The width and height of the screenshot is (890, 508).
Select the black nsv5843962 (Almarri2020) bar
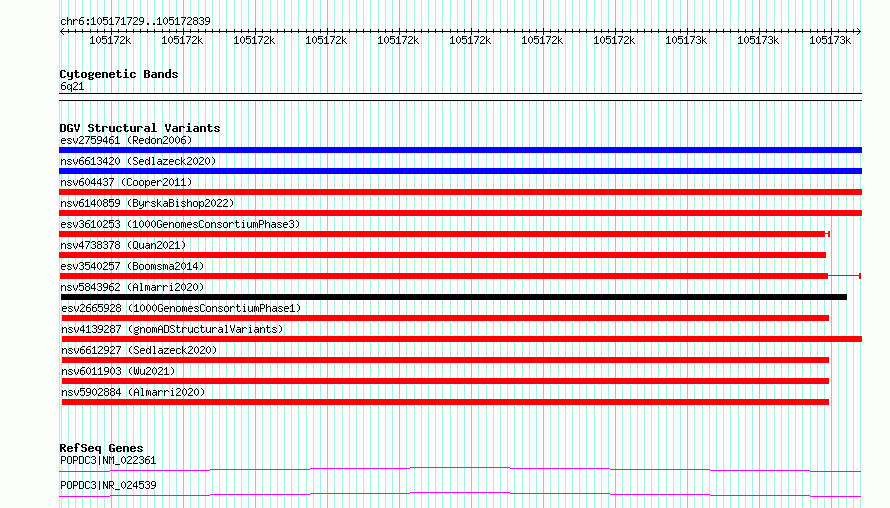pyautogui.click(x=454, y=297)
